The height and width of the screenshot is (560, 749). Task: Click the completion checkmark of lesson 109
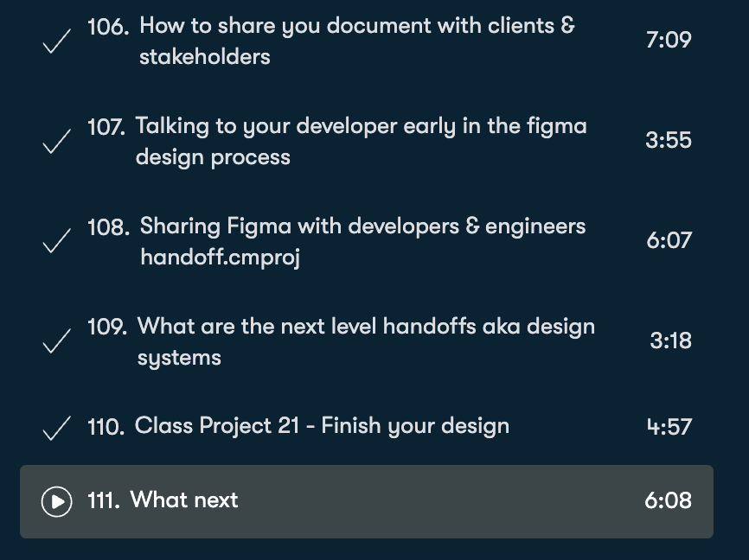(57, 341)
